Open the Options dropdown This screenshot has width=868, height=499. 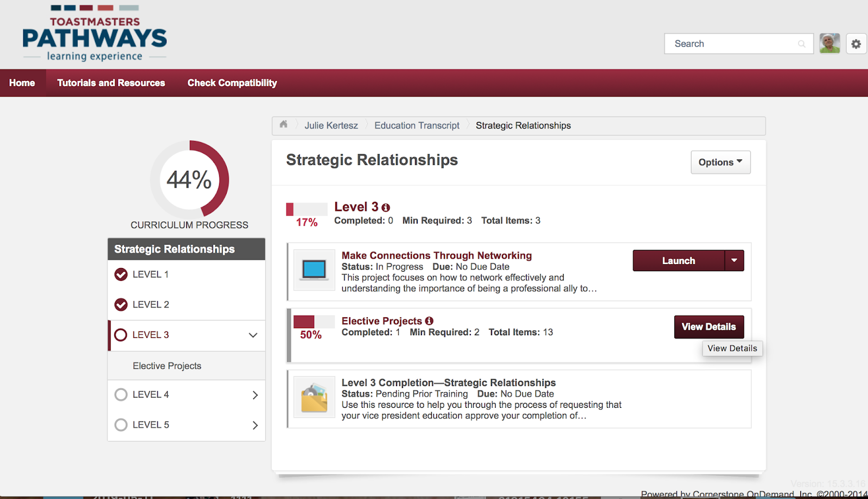[x=720, y=162]
